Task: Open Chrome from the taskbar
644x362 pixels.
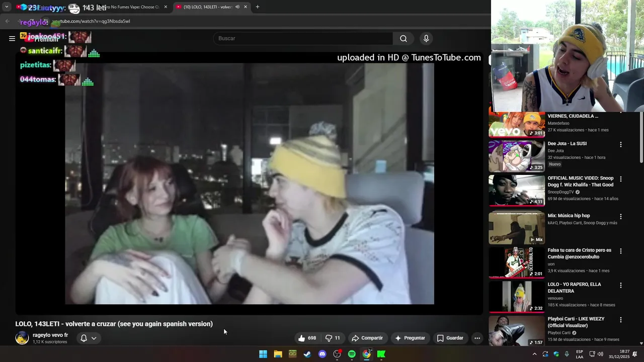Action: coord(367,354)
